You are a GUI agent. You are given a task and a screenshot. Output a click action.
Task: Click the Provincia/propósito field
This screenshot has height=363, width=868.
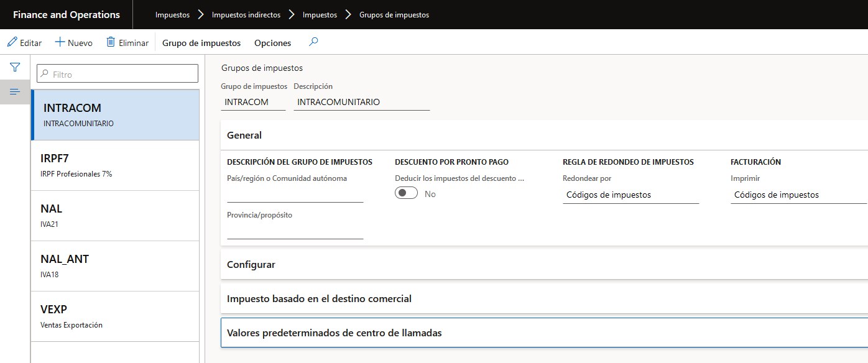coord(295,231)
